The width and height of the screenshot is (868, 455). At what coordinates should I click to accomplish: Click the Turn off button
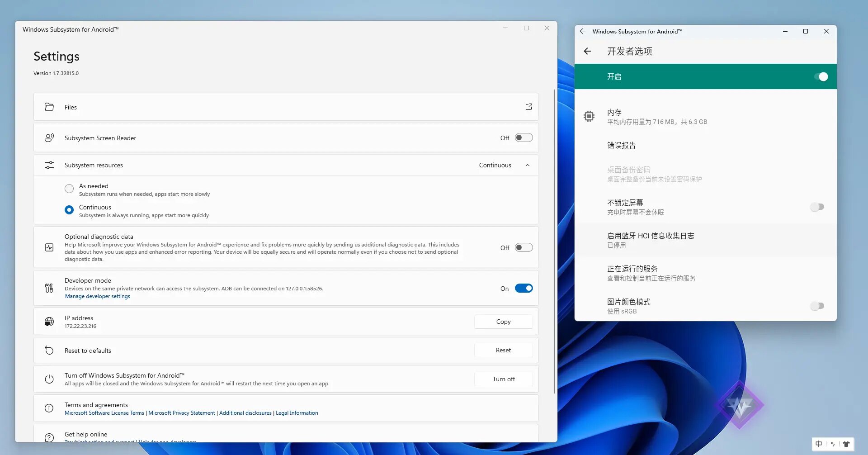503,379
